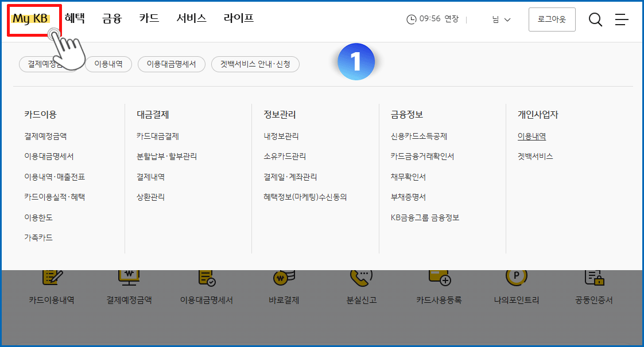
Task: Extend session with 연장 link
Action: tap(451, 19)
